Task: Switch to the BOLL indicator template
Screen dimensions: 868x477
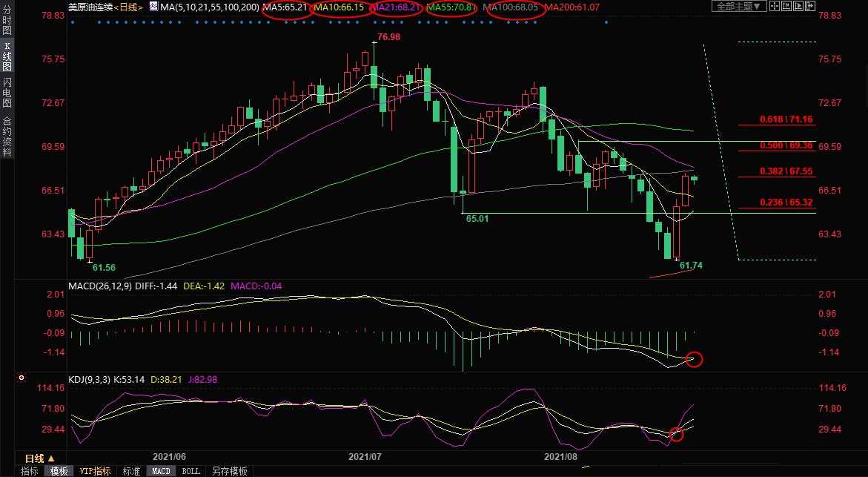Action: [191, 471]
